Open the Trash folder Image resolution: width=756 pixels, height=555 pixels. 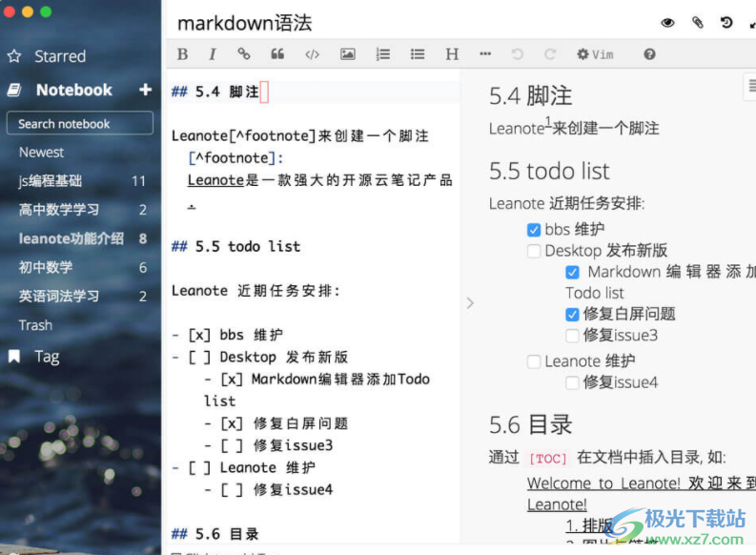pyautogui.click(x=35, y=325)
